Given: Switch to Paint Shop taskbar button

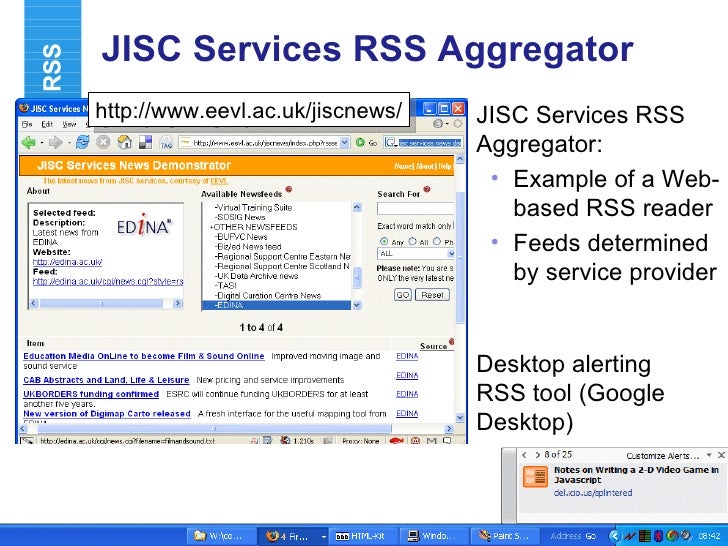Looking at the screenshot, I should (504, 536).
